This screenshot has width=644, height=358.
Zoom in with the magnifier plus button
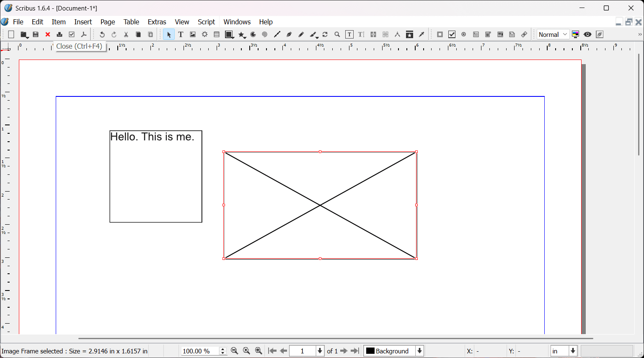pyautogui.click(x=259, y=351)
